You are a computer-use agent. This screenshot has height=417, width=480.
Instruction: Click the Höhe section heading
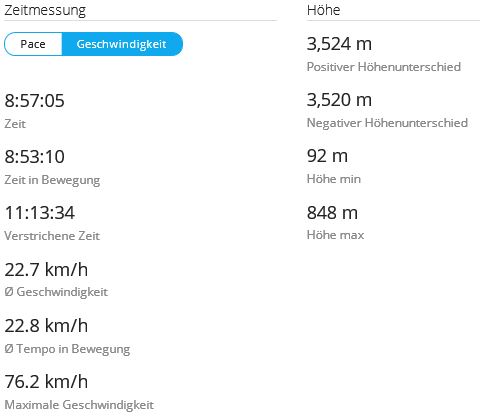323,10
